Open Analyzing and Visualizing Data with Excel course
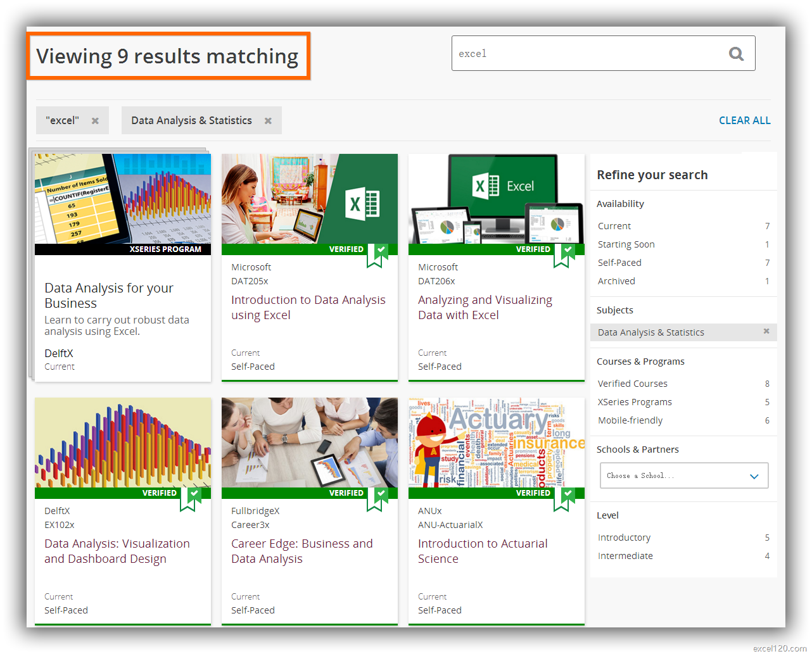Screen dimensions: 812x654 click(485, 308)
